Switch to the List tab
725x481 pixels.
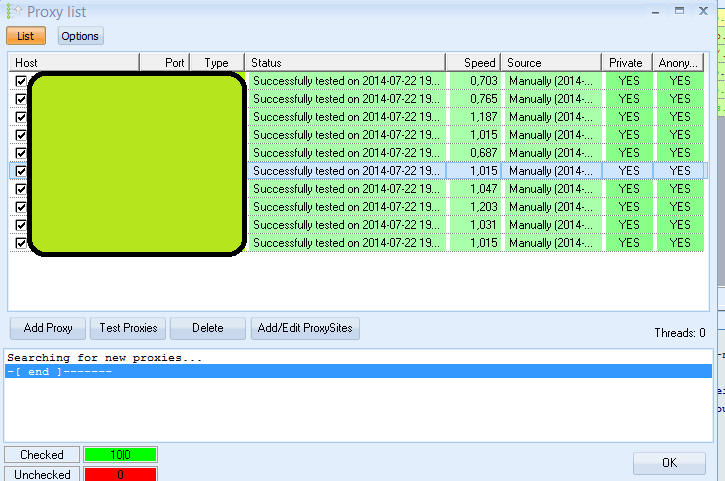coord(25,36)
